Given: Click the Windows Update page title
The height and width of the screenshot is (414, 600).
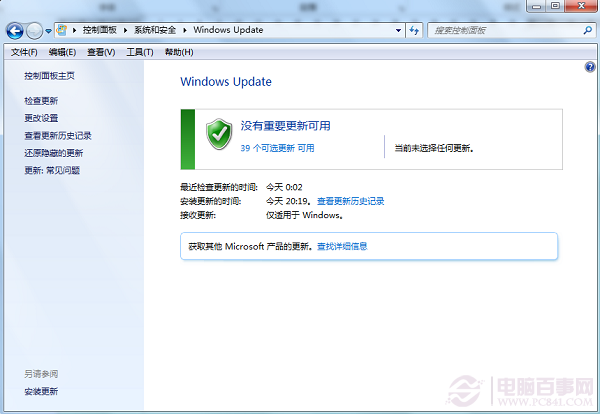Looking at the screenshot, I should coord(226,81).
